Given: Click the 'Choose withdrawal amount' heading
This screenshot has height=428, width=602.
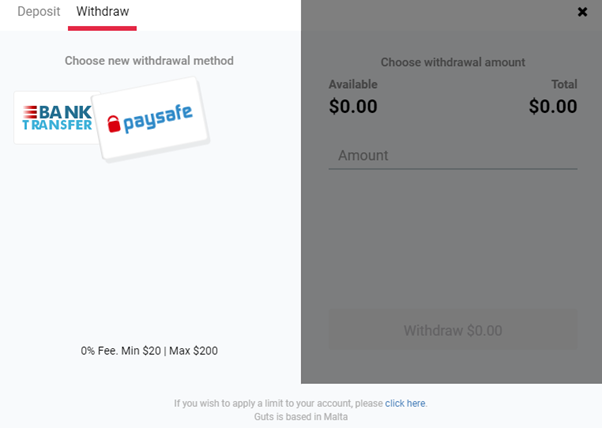Looking at the screenshot, I should click(453, 63).
